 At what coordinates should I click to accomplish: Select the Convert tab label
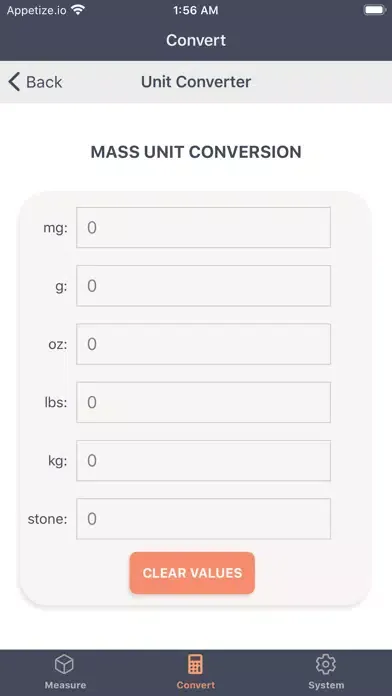(196, 685)
